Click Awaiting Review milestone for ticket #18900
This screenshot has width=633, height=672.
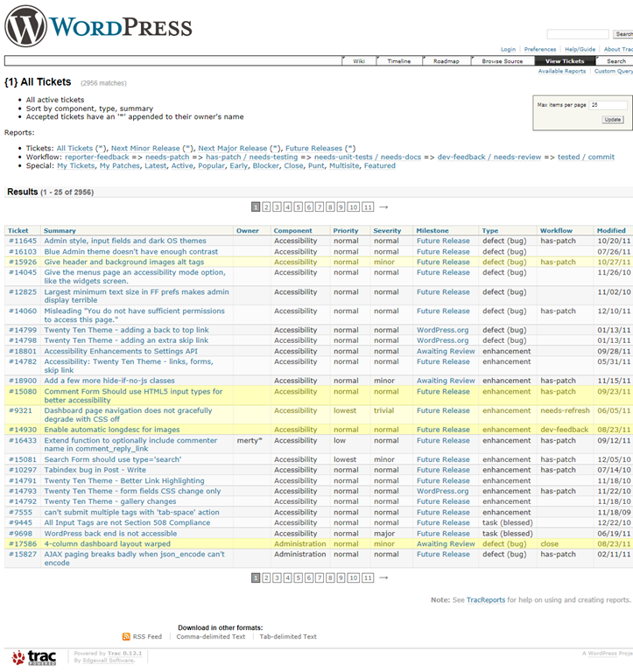click(x=446, y=381)
